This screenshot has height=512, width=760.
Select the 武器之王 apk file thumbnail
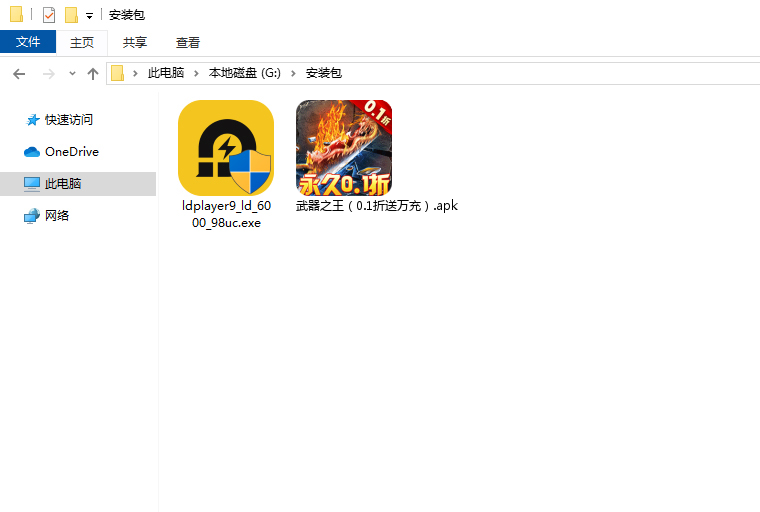(x=343, y=148)
